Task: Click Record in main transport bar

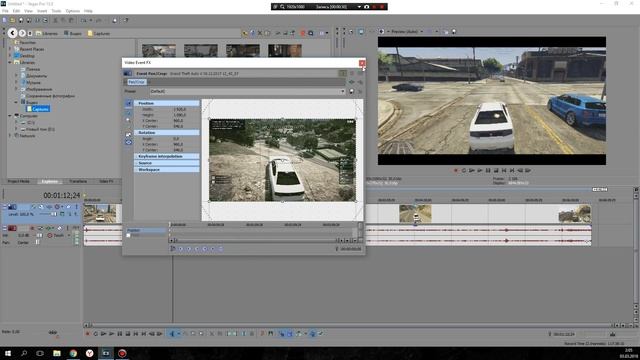Action: pos(87,334)
